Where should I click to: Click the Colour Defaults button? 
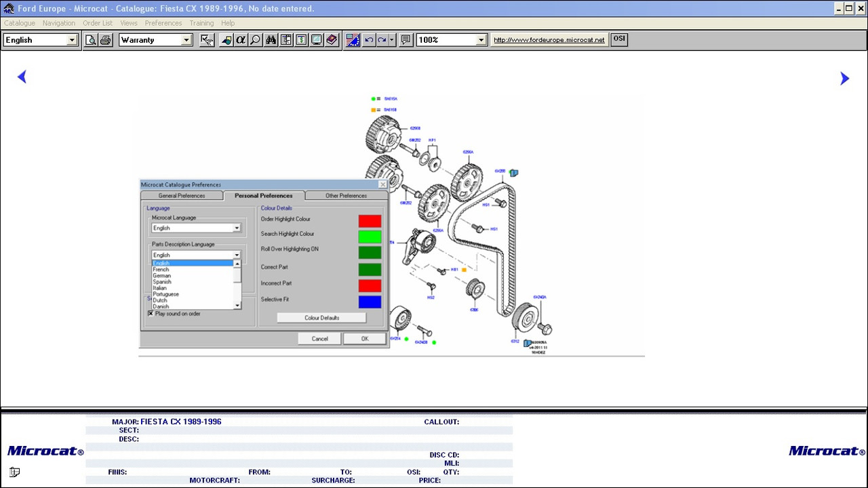point(321,318)
